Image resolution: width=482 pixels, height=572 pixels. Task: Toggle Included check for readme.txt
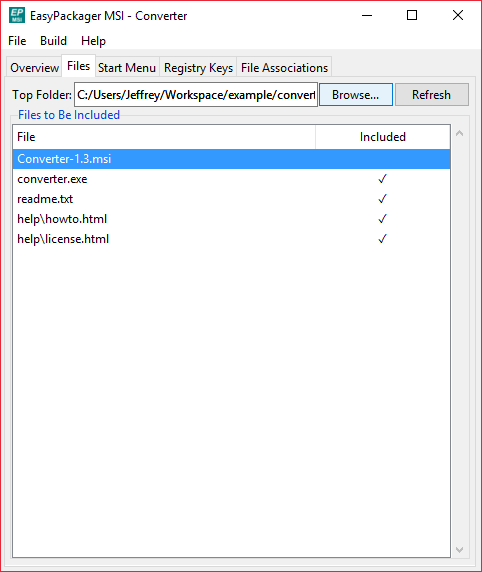pos(382,199)
